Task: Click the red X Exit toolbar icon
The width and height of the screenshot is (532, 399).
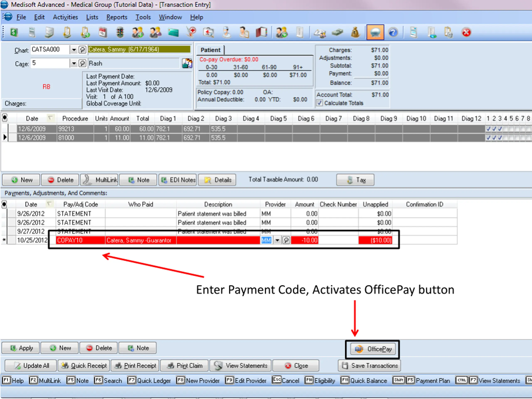Action: (466, 32)
